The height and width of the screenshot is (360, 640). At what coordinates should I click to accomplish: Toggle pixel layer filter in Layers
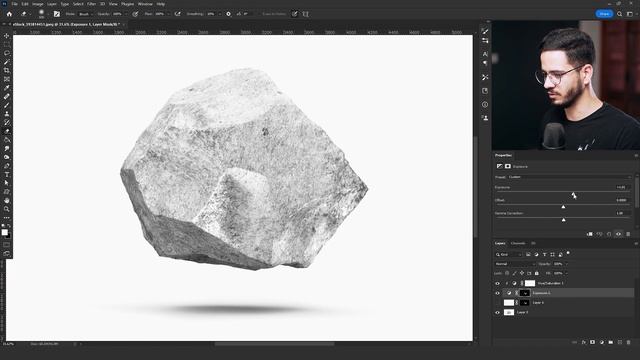tap(528, 254)
